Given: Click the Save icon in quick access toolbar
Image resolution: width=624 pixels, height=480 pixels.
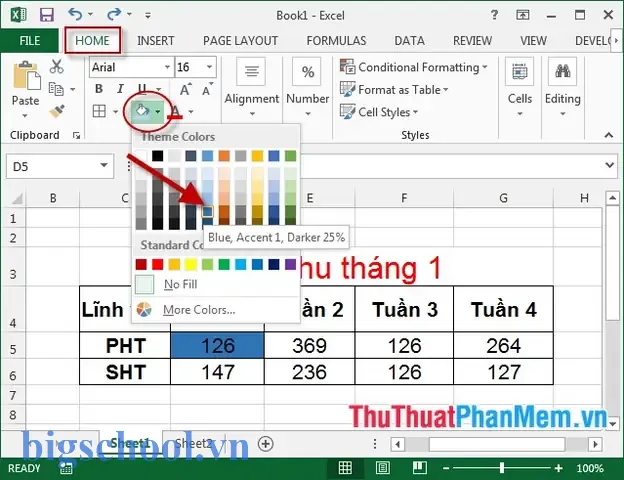Looking at the screenshot, I should pos(47,15).
